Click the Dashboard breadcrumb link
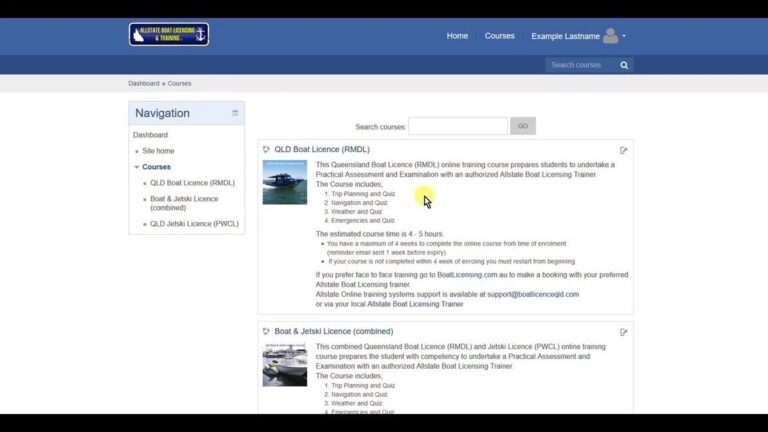The height and width of the screenshot is (432, 768). (144, 83)
